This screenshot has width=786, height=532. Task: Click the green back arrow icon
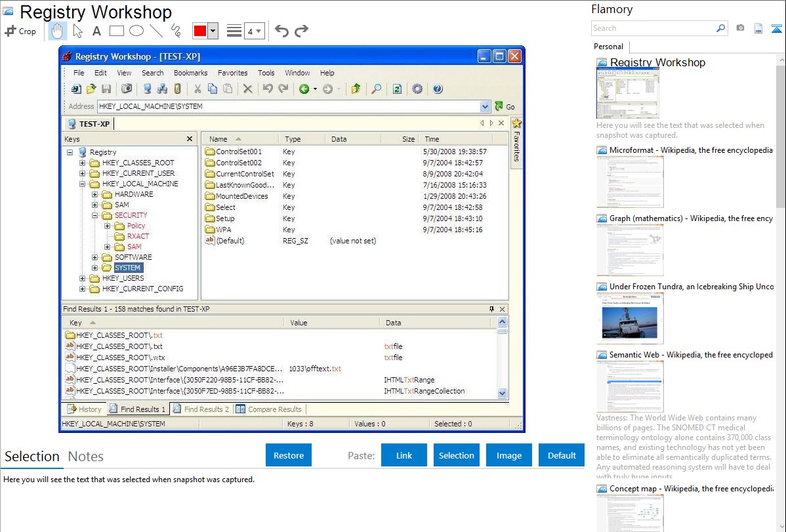304,89
